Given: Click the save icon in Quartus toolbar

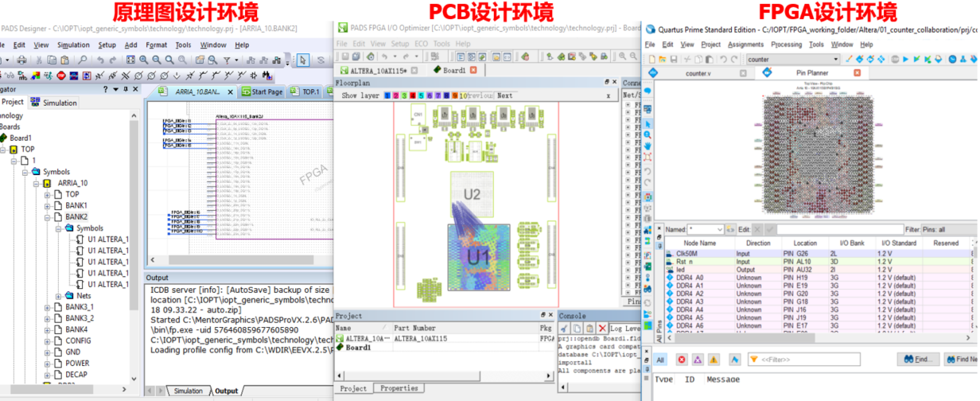Looking at the screenshot, I should click(x=674, y=59).
